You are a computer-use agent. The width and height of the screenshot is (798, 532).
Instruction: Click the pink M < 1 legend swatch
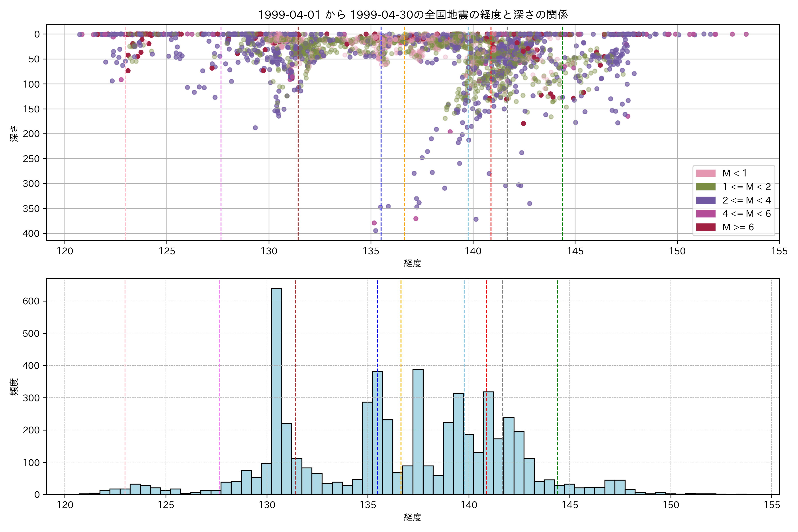[706, 173]
